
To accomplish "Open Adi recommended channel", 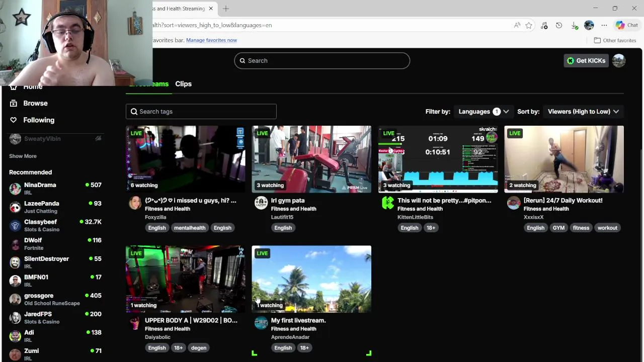I will [x=55, y=336].
